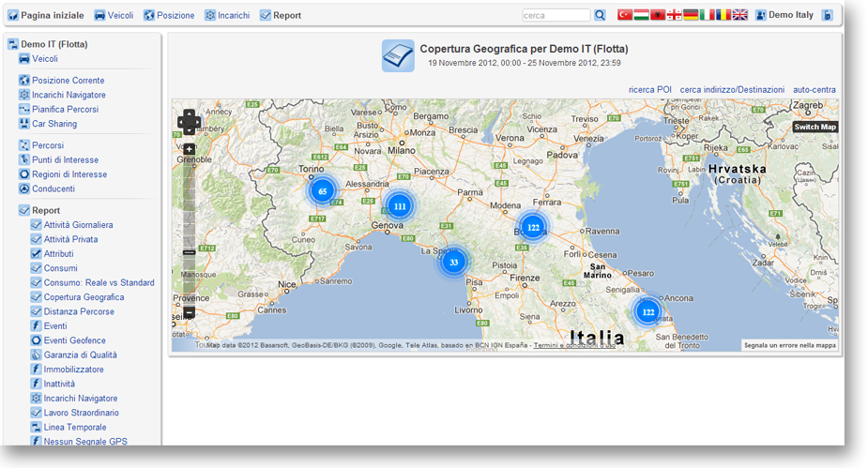Open Consumi report
This screenshot has height=468, width=868.
54,267
